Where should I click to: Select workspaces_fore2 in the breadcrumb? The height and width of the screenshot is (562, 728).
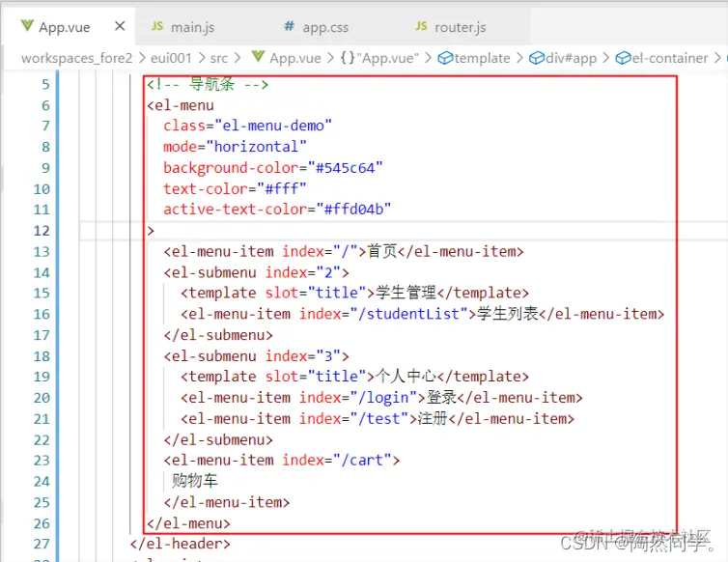[x=76, y=58]
